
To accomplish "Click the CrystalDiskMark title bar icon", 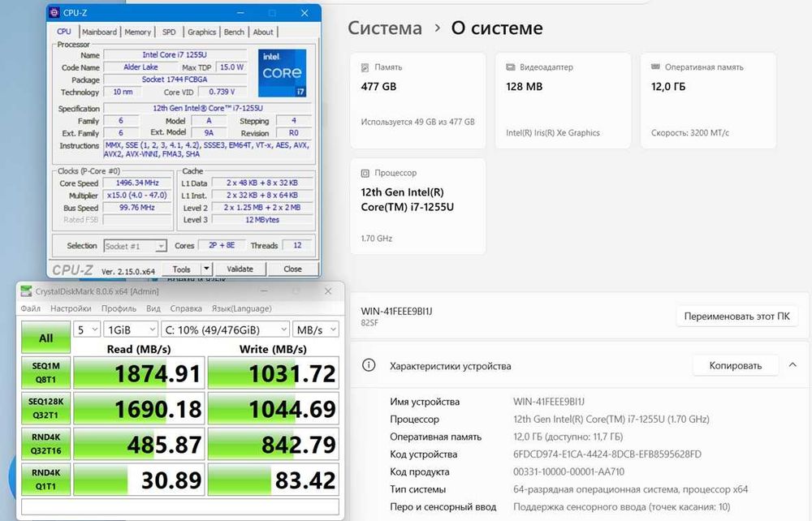I will (x=26, y=291).
